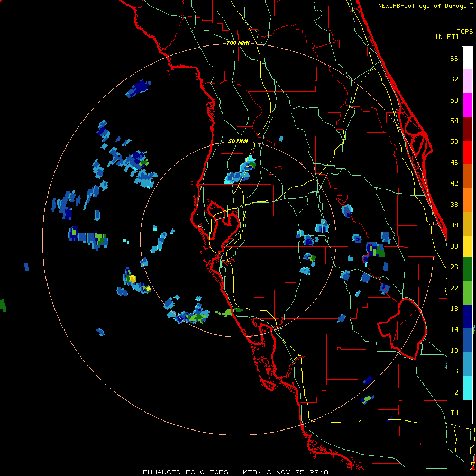Click the "KTBW" radar site identifier
Viewport: 476px width, 476px height.
[x=253, y=472]
